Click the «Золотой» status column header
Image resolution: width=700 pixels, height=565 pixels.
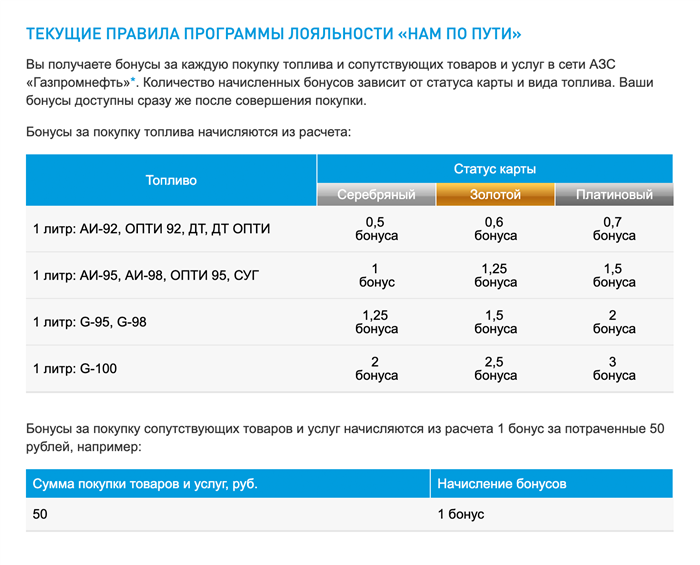click(495, 194)
